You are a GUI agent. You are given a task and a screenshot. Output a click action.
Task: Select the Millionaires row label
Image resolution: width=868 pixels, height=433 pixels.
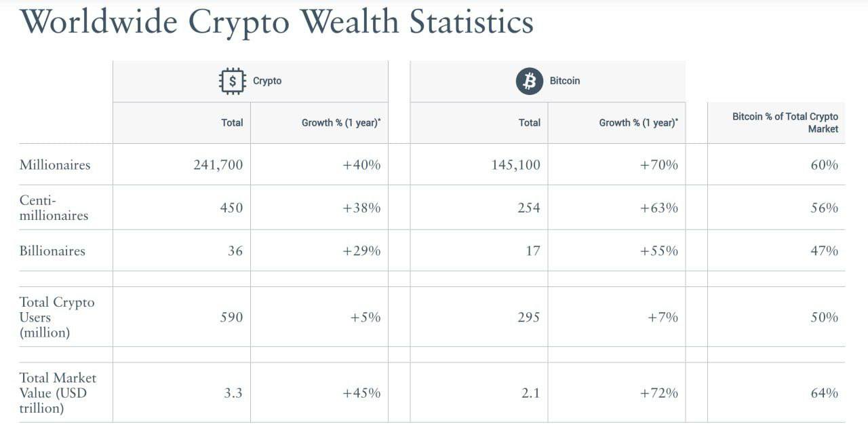[55, 165]
